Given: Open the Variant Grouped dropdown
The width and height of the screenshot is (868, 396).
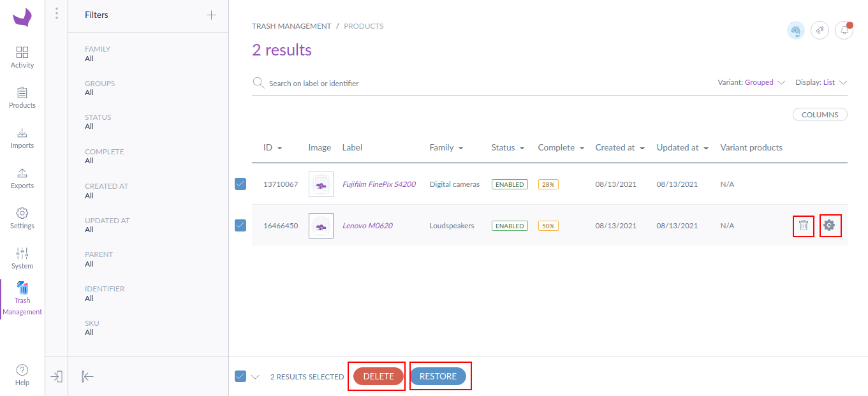Looking at the screenshot, I should 751,82.
